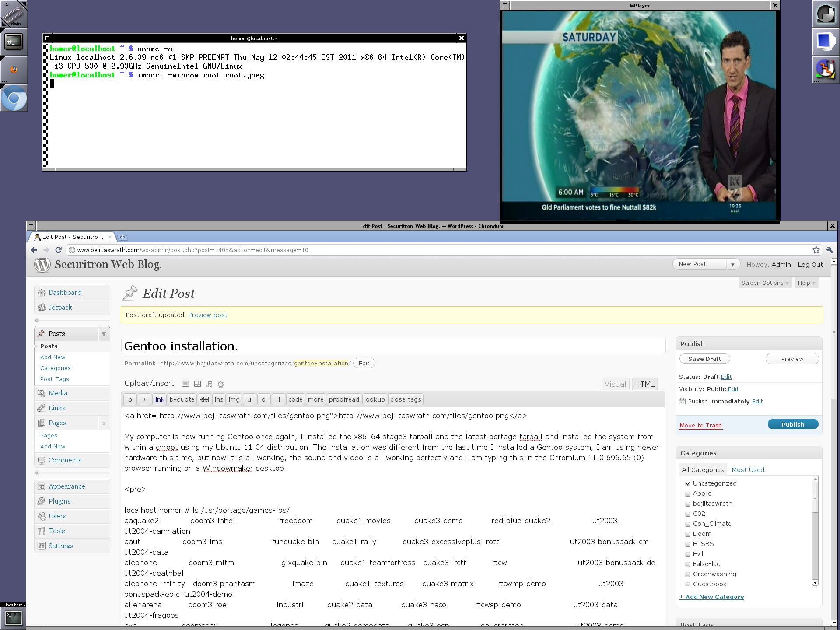
Task: Click Edit next to Visibility Public
Action: click(733, 389)
